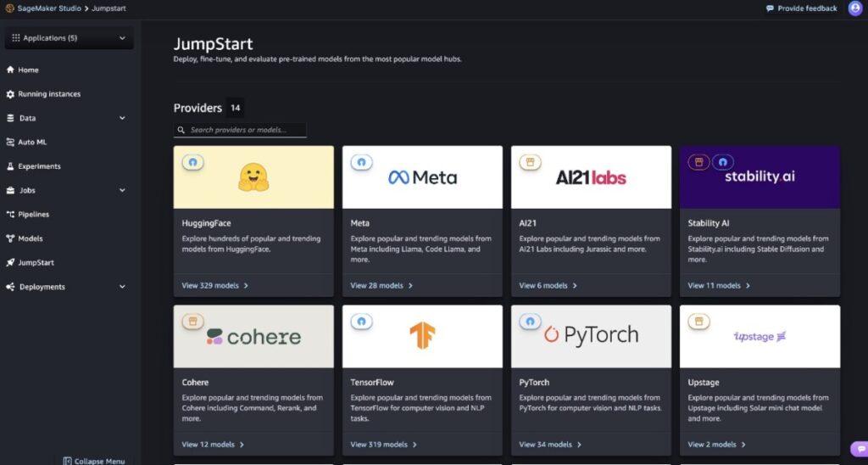This screenshot has width=868, height=465.
Task: Open the upstage logo thumbnail
Action: click(x=760, y=336)
